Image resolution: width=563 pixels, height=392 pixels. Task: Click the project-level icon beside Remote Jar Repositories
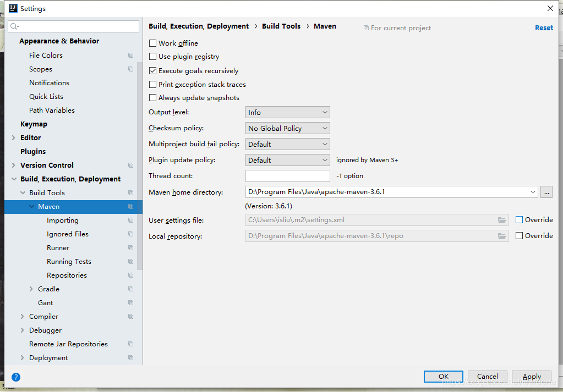(130, 344)
